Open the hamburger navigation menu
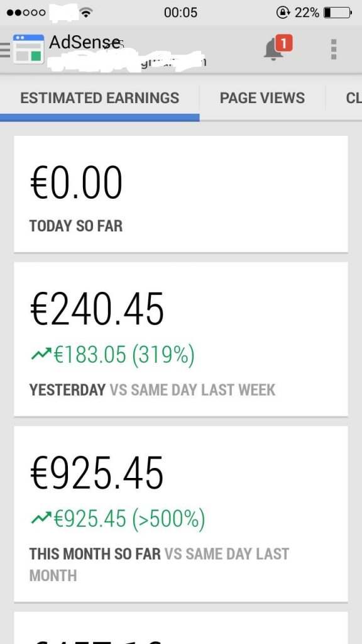This screenshot has width=362, height=644. (5, 50)
